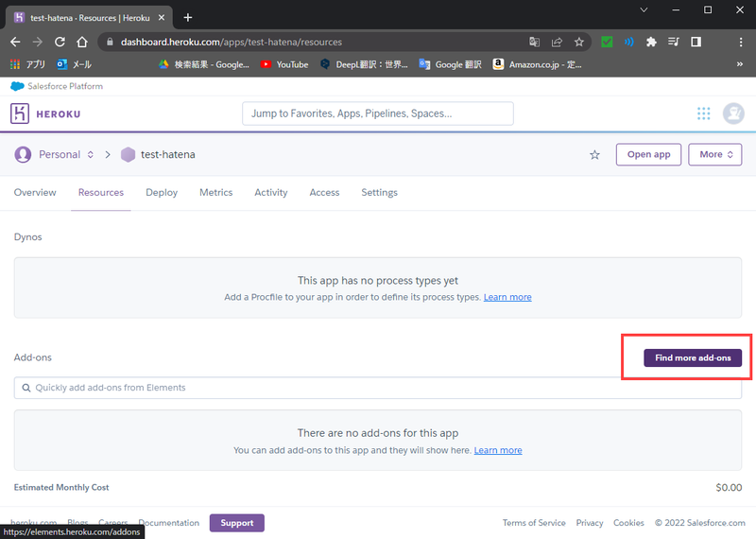Open the tab search chevron in title bar
Image resolution: width=756 pixels, height=539 pixels.
click(644, 9)
